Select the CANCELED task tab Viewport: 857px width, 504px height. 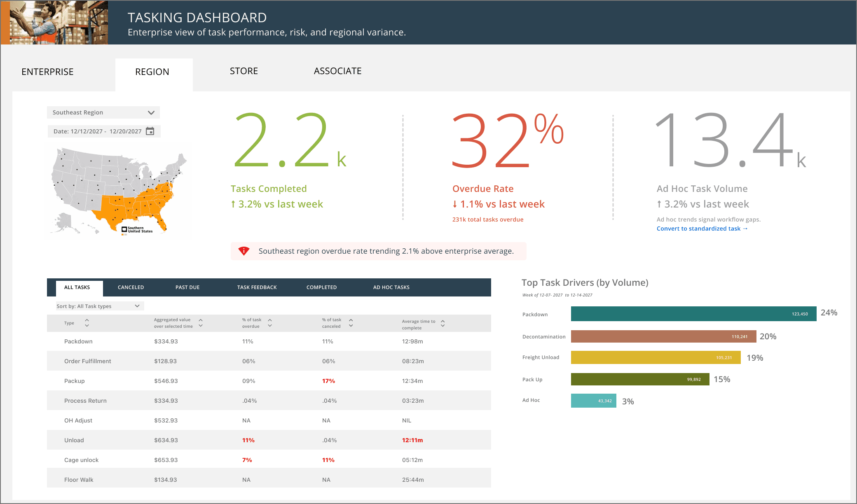click(x=131, y=287)
